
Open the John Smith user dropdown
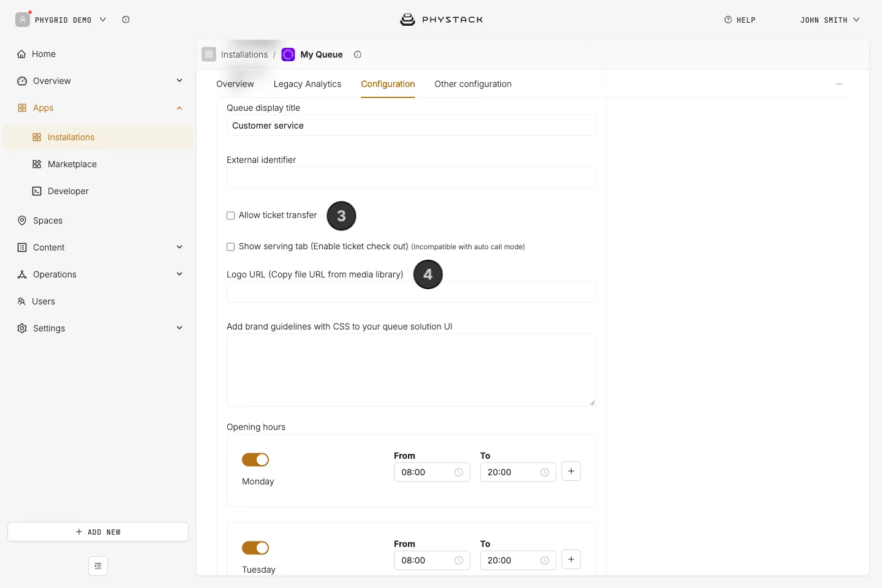pyautogui.click(x=830, y=20)
